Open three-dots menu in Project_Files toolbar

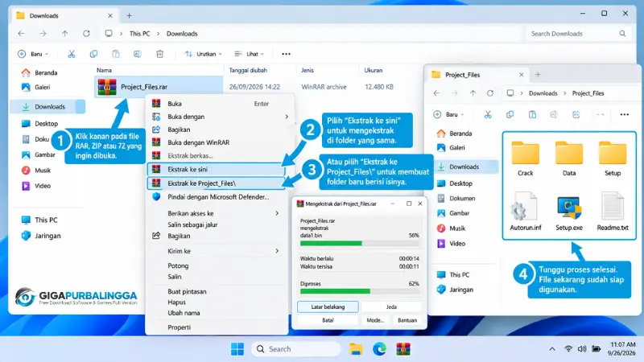[x=625, y=114]
